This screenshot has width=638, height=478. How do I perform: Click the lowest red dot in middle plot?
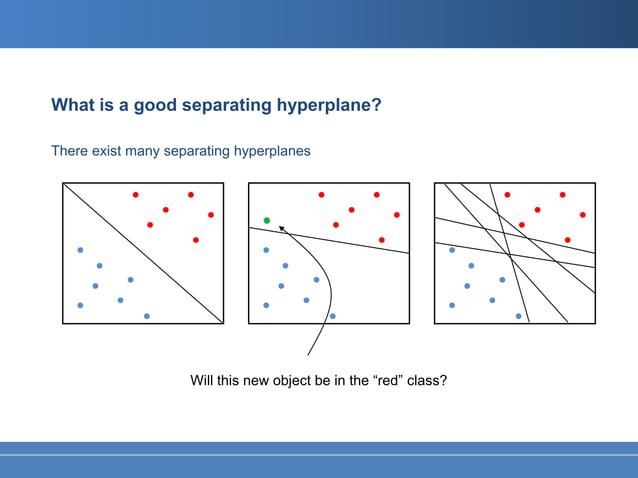(x=382, y=240)
